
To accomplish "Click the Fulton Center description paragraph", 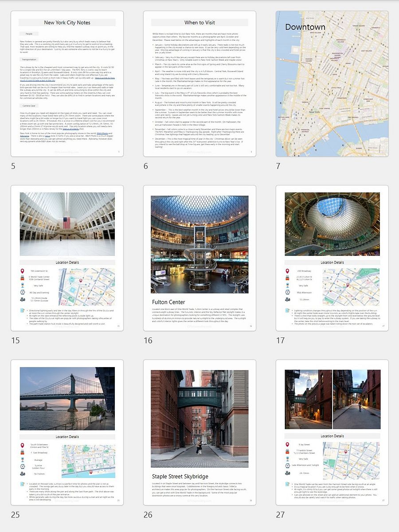I will [x=199, y=315].
